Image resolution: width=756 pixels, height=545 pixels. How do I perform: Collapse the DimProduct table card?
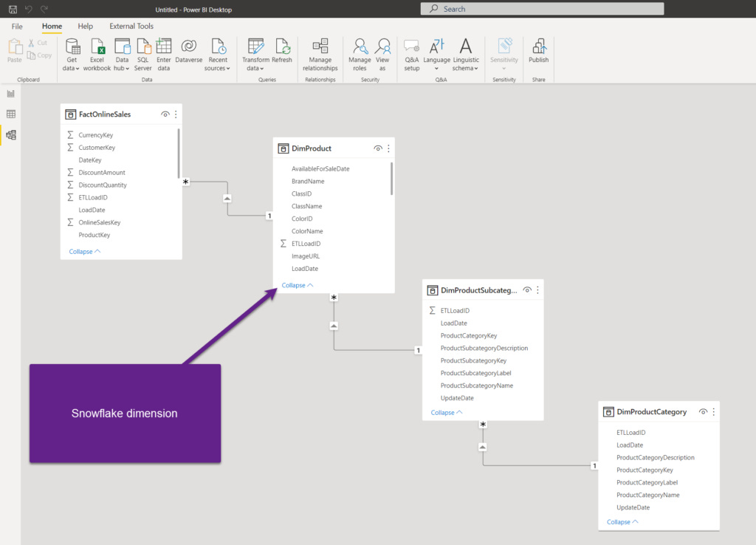point(298,285)
